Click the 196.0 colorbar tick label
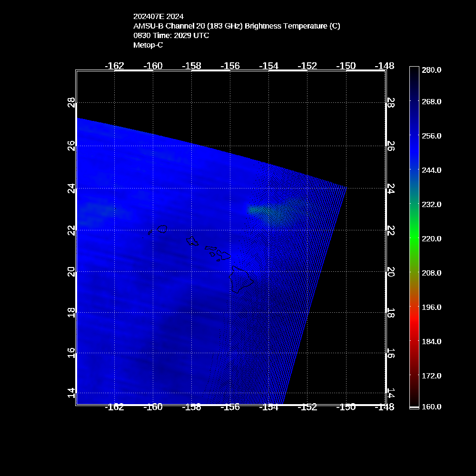 [x=432, y=307]
